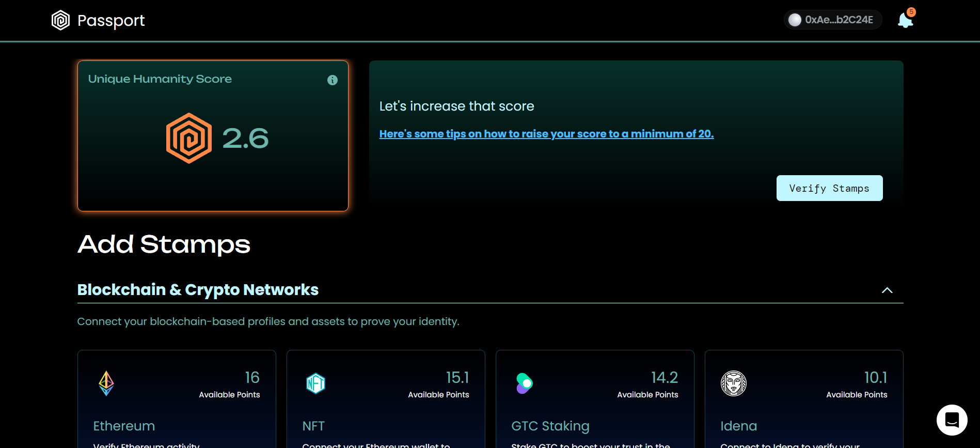The image size is (980, 448).
Task: Click the notification count badge 5
Action: pyautogui.click(x=911, y=12)
